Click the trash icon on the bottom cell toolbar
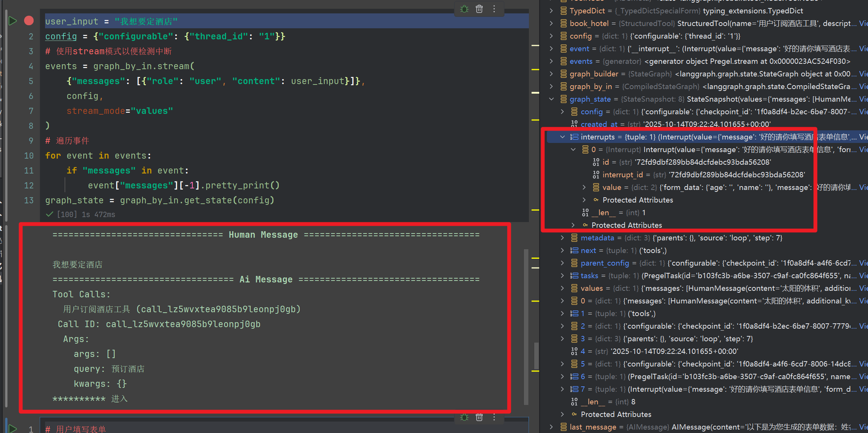Screen dimensions: 868x433 click(x=479, y=417)
